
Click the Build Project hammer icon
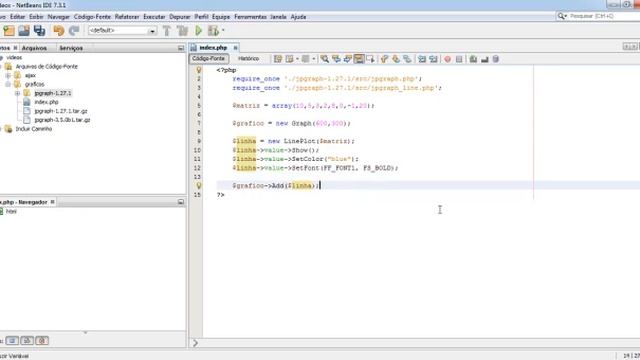pyautogui.click(x=167, y=31)
